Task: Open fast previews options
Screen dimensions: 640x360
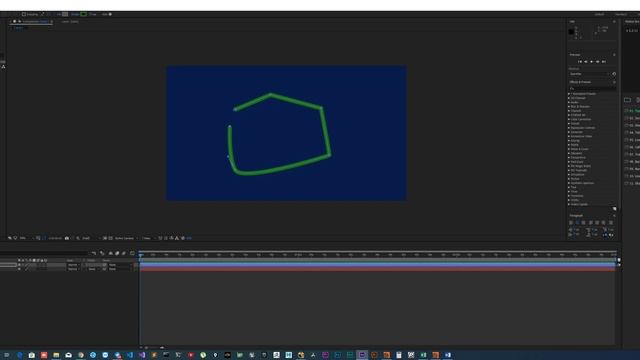Action: (165, 238)
